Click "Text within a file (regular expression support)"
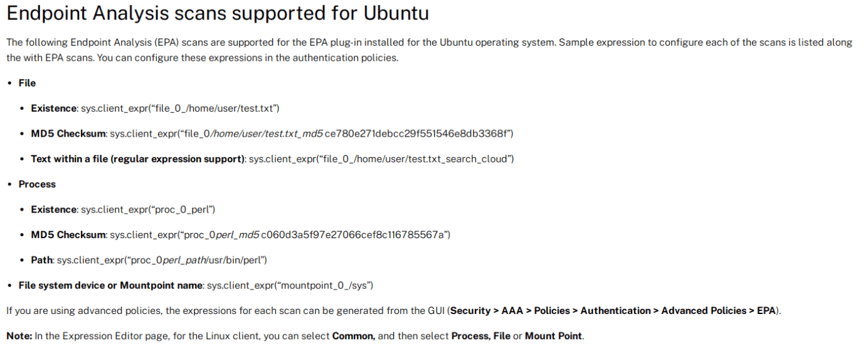Viewport: 868px width, 351px height. [x=137, y=159]
